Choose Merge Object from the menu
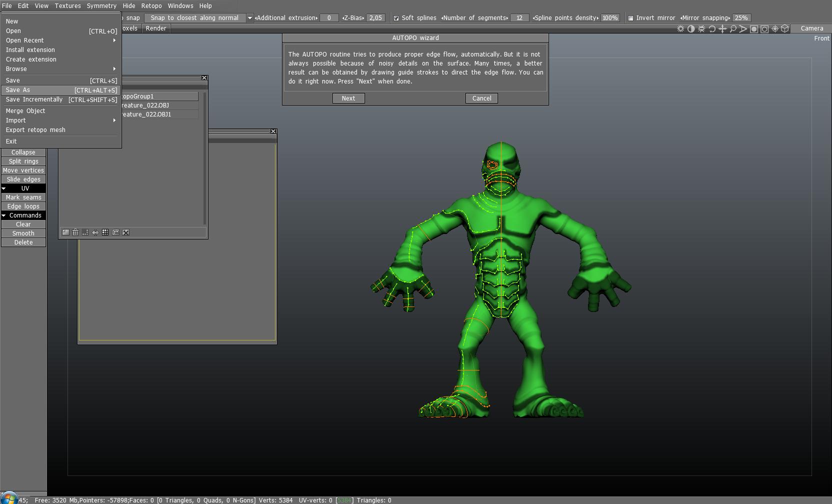Viewport: 832px width, 504px height. (x=60, y=111)
